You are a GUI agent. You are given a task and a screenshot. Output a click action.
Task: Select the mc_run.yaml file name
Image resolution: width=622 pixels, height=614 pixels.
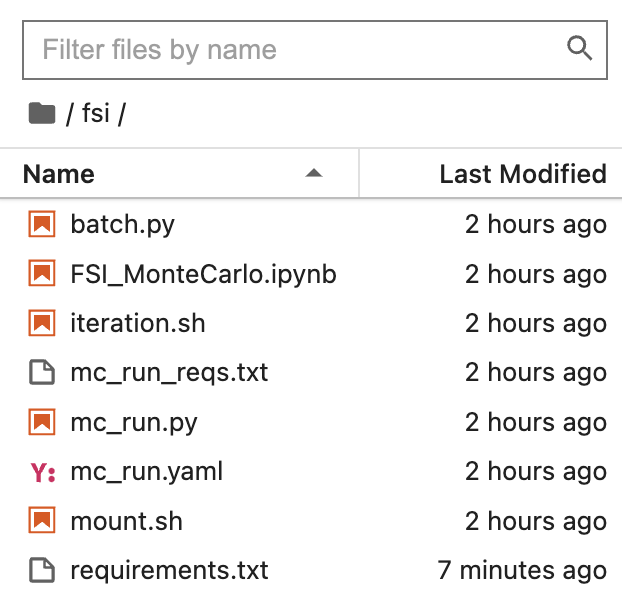(147, 472)
